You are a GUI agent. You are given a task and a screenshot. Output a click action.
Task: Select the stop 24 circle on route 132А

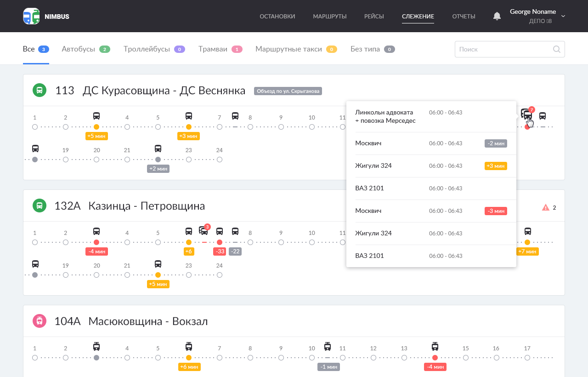tap(219, 274)
